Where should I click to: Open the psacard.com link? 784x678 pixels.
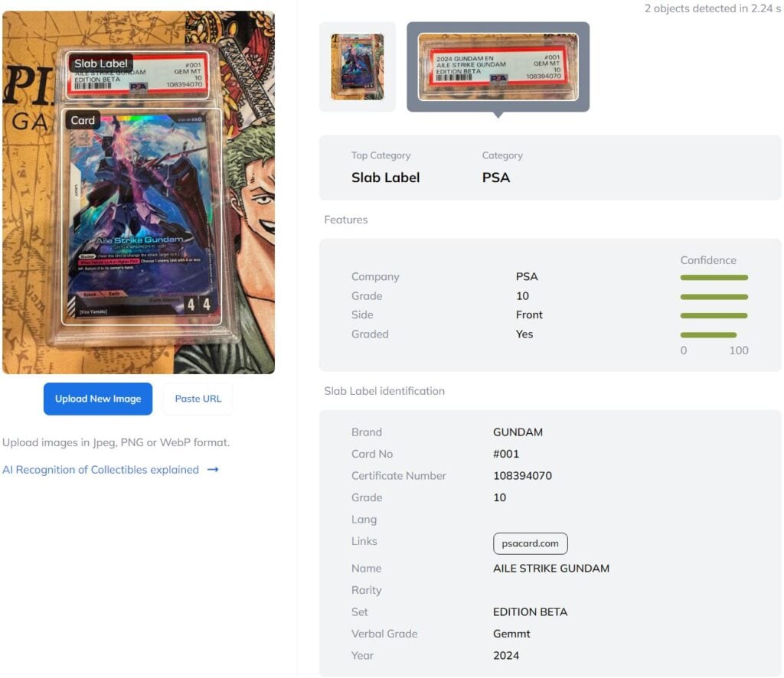pyautogui.click(x=530, y=543)
